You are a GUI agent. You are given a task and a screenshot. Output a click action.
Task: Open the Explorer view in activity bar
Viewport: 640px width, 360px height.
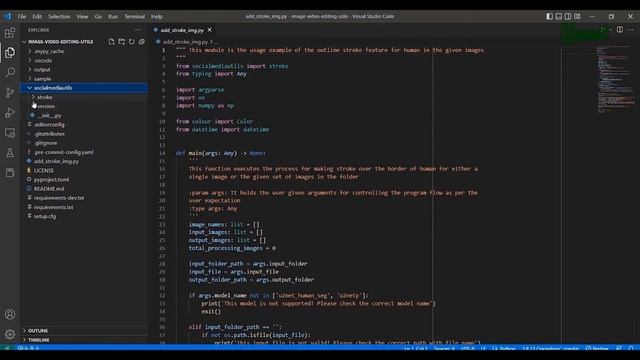coord(10,53)
